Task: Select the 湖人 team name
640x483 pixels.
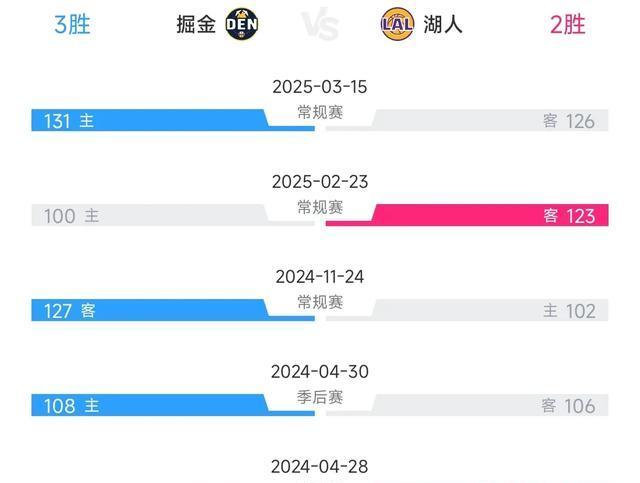Action: coord(443,24)
